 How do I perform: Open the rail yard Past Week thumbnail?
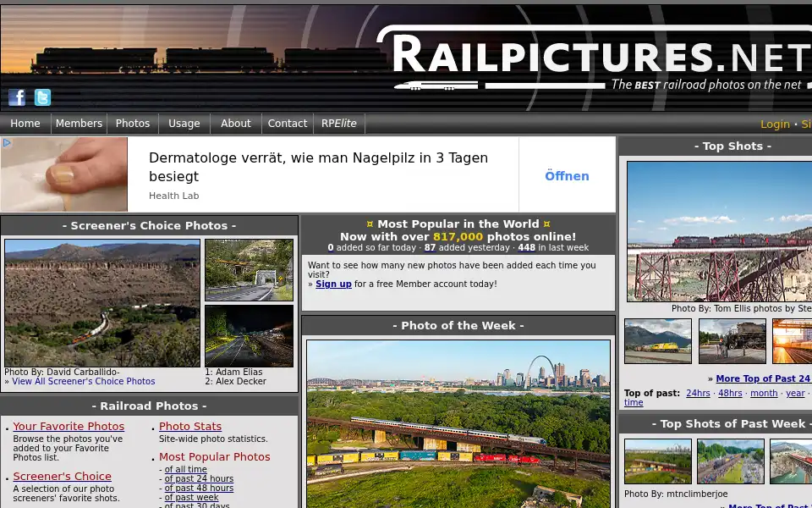(x=730, y=461)
